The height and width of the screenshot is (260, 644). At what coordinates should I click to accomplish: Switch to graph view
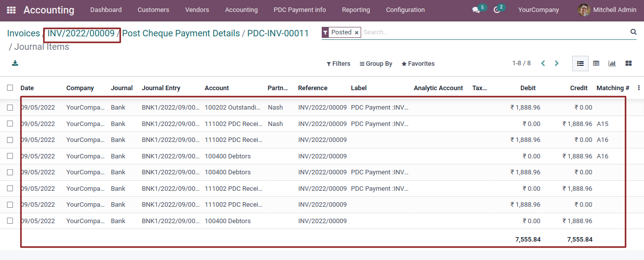(612, 63)
